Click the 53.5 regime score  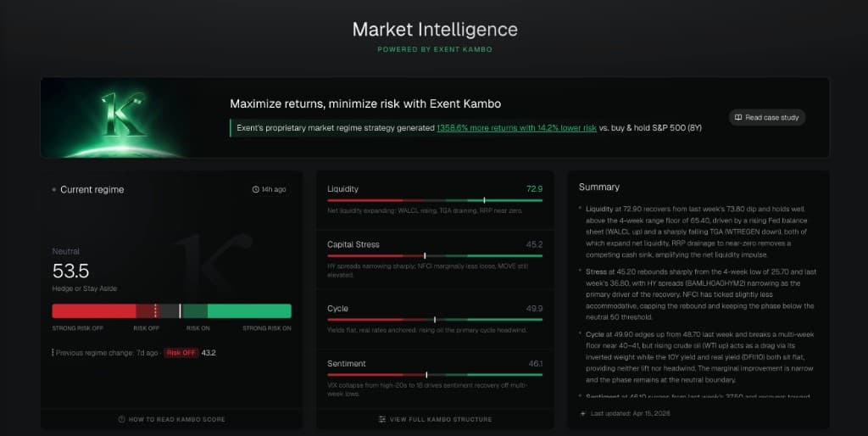(x=71, y=271)
